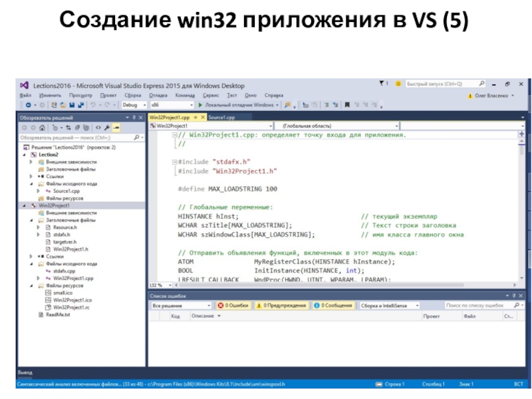Click the Save All toolbar icon
This screenshot has height=399, width=532.
80,105
